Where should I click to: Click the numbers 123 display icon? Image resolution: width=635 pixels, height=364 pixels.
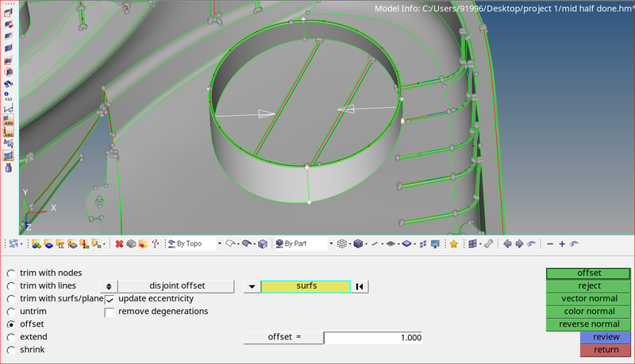pos(8,96)
